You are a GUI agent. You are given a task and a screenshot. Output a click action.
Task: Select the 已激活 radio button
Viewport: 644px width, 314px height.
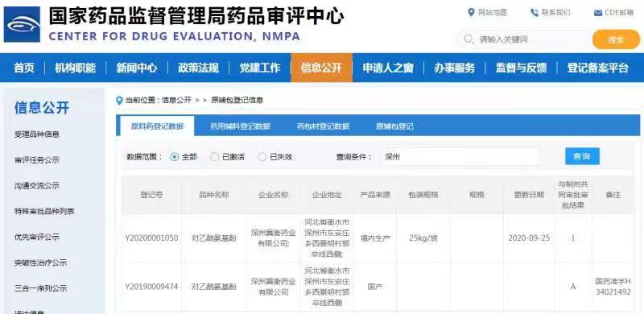coord(214,156)
